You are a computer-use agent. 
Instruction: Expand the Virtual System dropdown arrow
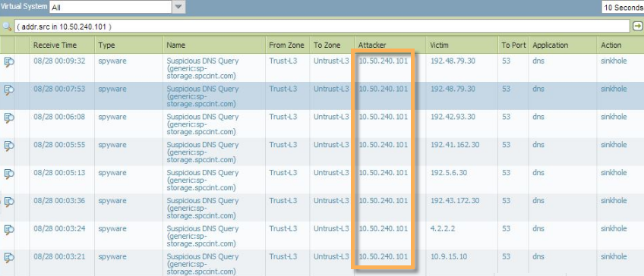click(178, 7)
